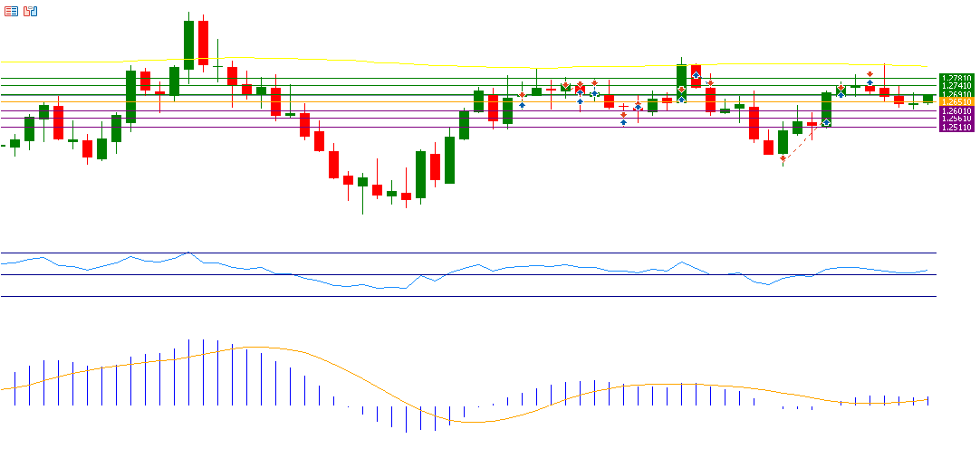The height and width of the screenshot is (458, 980).
Task: Select the tallest blue MACD histogram bar
Action: [x=188, y=371]
